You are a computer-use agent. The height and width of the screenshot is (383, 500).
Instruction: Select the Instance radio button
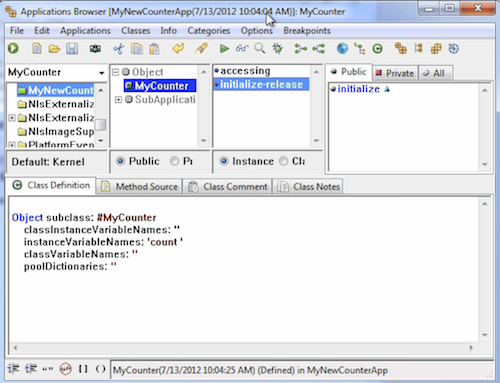pyautogui.click(x=224, y=161)
